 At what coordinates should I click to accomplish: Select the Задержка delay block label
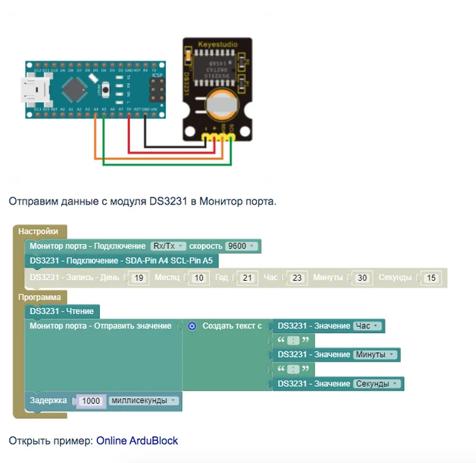point(48,400)
